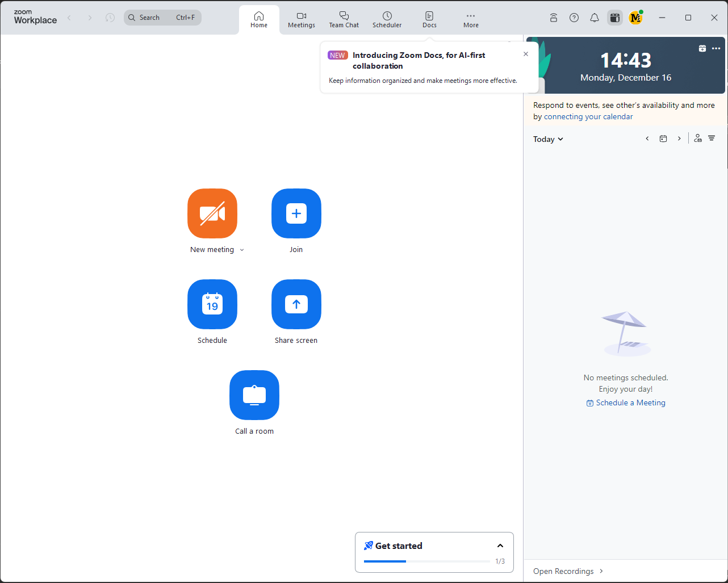Open the Schedule calendar icon
728x583 pixels.
pyautogui.click(x=212, y=304)
